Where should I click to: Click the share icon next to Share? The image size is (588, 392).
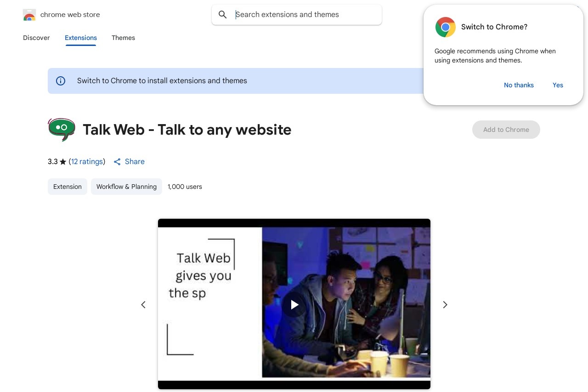[117, 162]
